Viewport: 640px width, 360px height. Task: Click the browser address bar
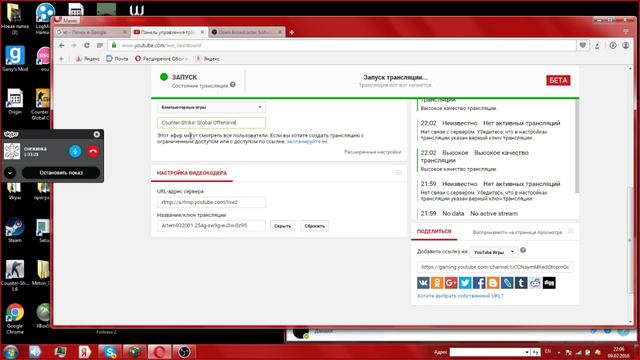343,45
